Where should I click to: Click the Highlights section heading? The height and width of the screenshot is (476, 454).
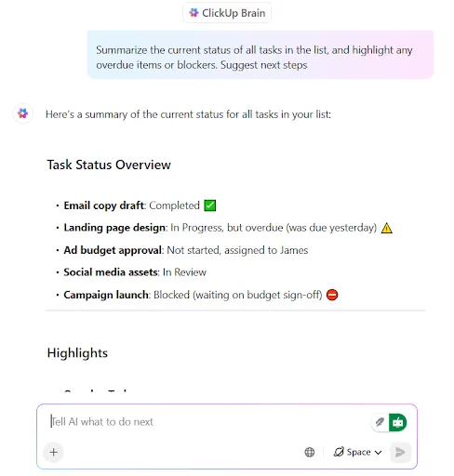[77, 353]
